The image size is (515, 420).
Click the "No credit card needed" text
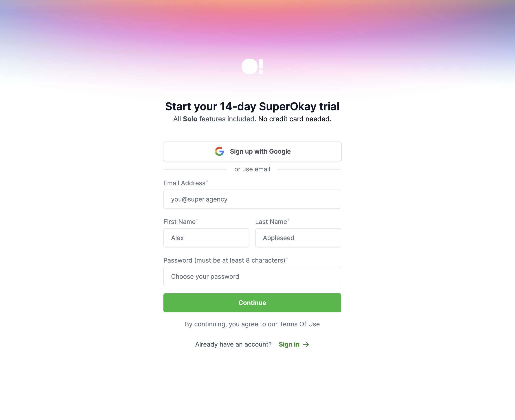pyautogui.click(x=295, y=119)
